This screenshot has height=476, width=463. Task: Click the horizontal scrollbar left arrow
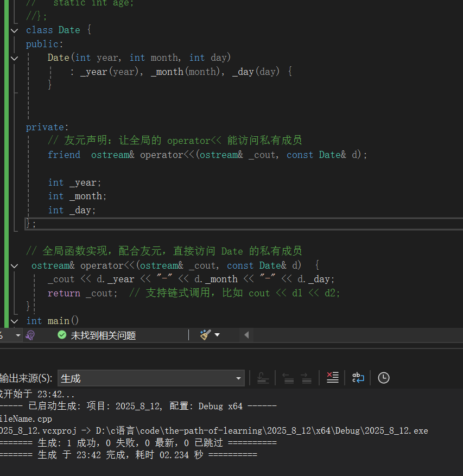click(x=246, y=335)
